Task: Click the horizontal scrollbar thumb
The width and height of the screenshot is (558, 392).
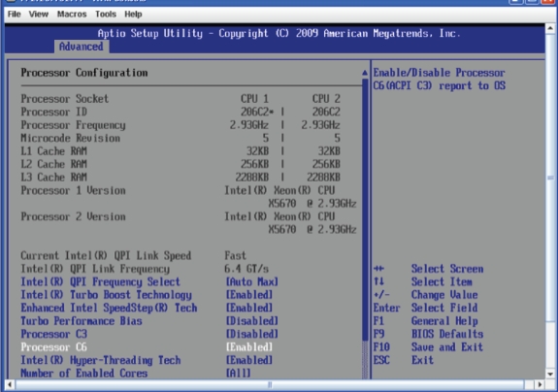Action: pos(270,384)
